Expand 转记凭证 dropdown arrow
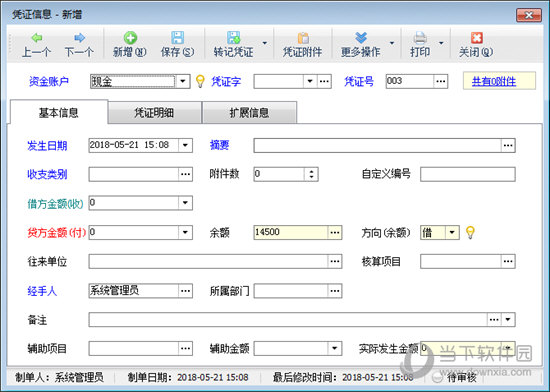 pos(265,43)
